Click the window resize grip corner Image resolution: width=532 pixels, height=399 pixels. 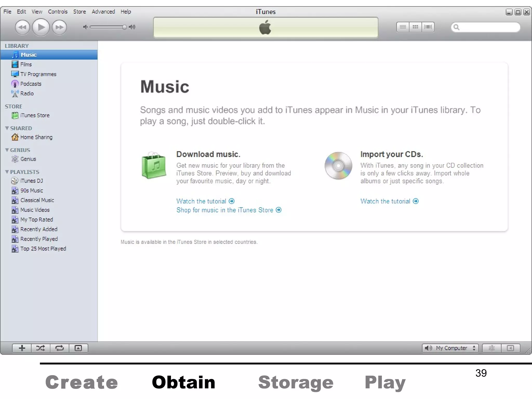click(x=528, y=351)
